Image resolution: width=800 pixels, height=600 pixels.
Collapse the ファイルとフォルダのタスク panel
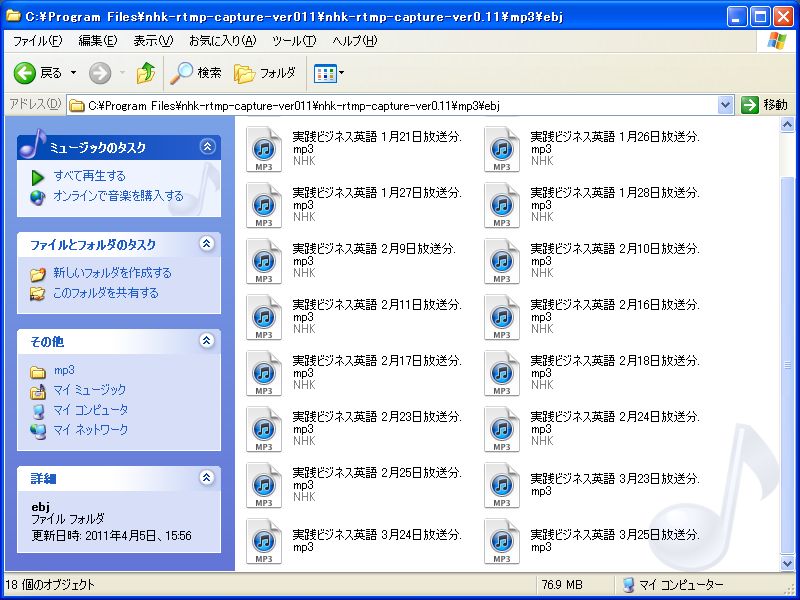(207, 244)
